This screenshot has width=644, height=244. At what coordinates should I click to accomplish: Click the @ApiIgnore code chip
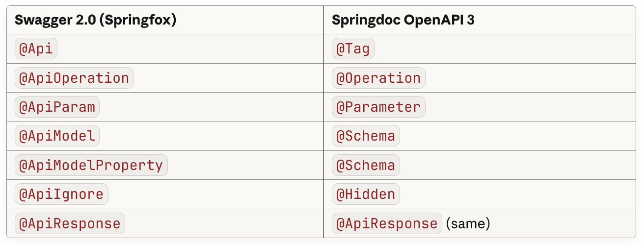tap(61, 194)
